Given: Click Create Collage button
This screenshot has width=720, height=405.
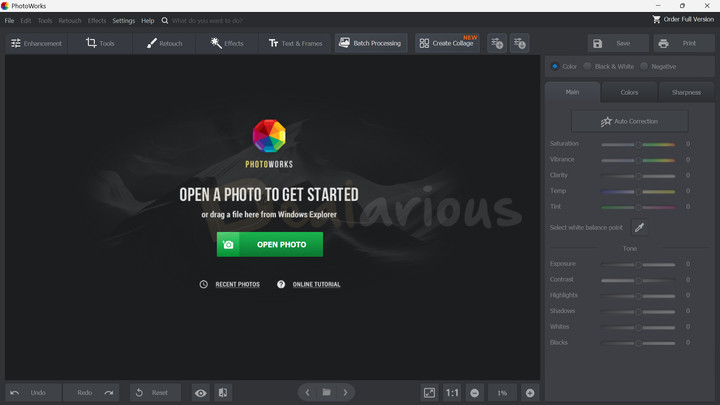Looking at the screenshot, I should [447, 43].
